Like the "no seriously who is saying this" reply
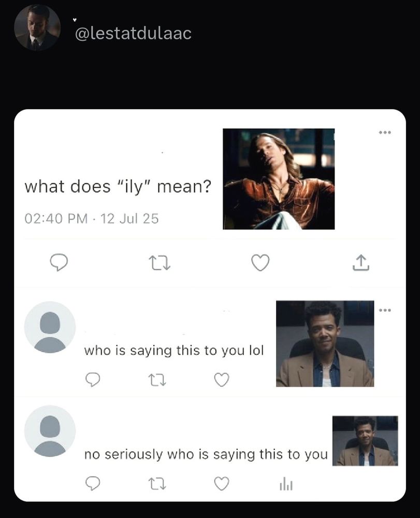This screenshot has height=518, width=420. 222,484
